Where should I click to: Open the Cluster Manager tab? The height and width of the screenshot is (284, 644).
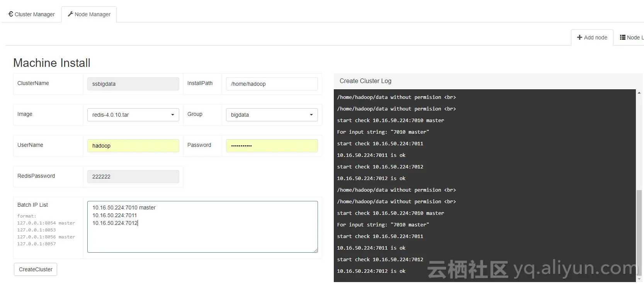click(x=32, y=14)
